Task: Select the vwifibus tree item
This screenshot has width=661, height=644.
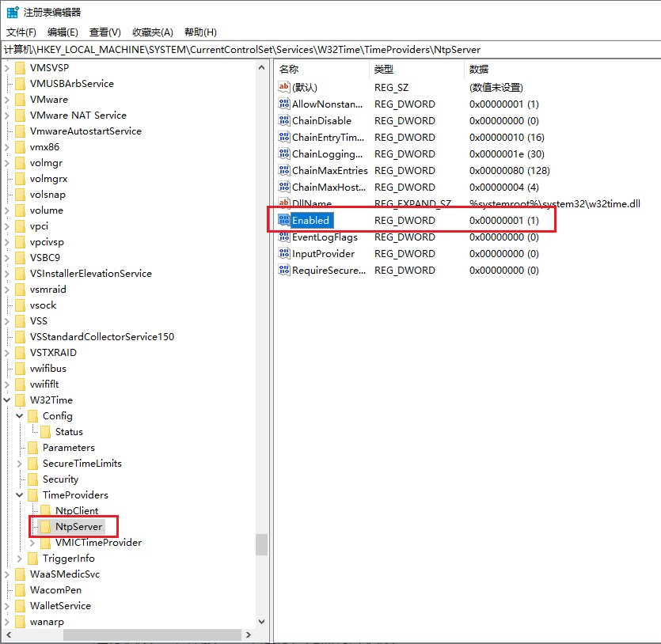Action: pos(48,369)
